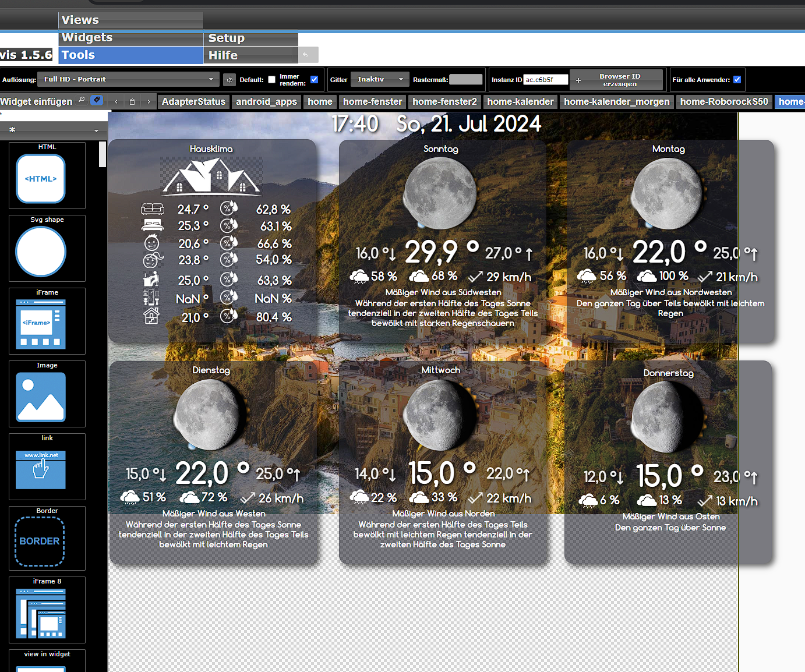Enable the Default resolution checkbox
805x672 pixels.
[271, 80]
